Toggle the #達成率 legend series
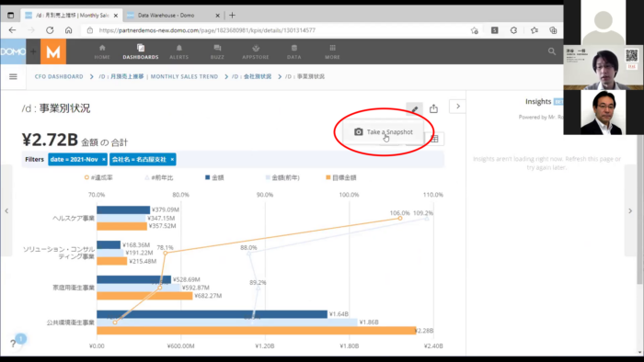644x362 pixels. pyautogui.click(x=98, y=177)
